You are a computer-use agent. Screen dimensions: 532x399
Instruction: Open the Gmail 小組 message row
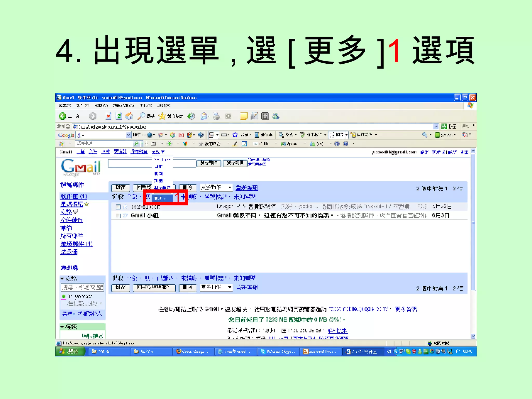click(289, 215)
